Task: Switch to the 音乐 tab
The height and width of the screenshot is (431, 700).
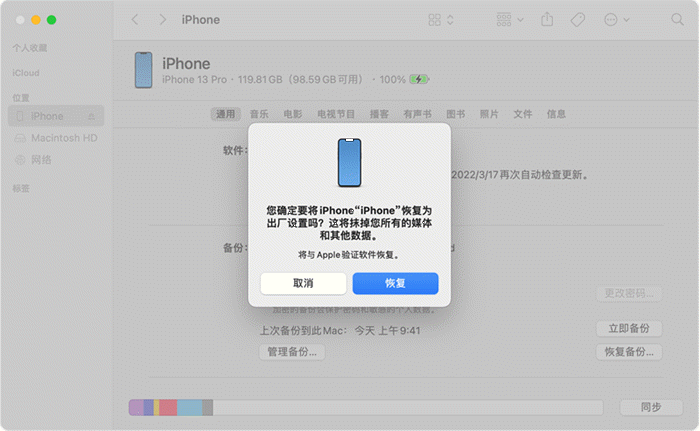Action: tap(259, 115)
